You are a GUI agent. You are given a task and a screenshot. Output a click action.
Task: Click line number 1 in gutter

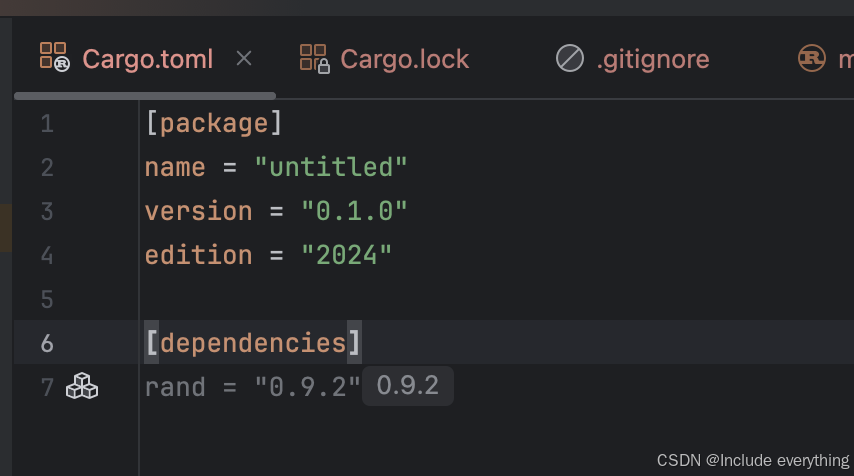tap(47, 124)
